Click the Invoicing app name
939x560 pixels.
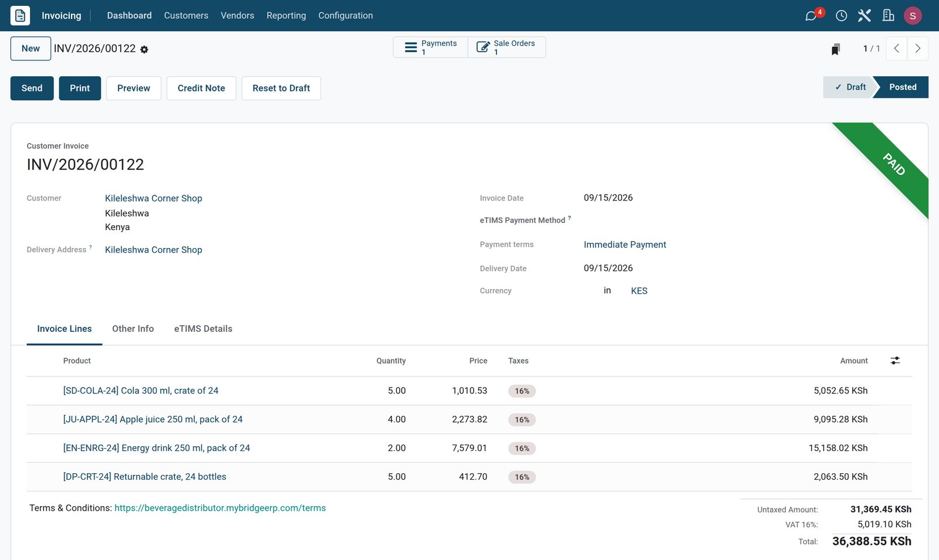click(x=62, y=16)
